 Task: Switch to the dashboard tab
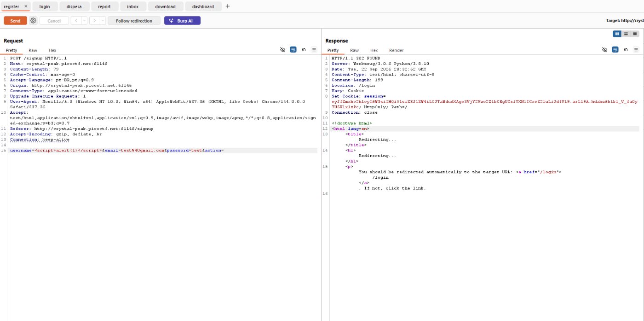[x=203, y=6]
